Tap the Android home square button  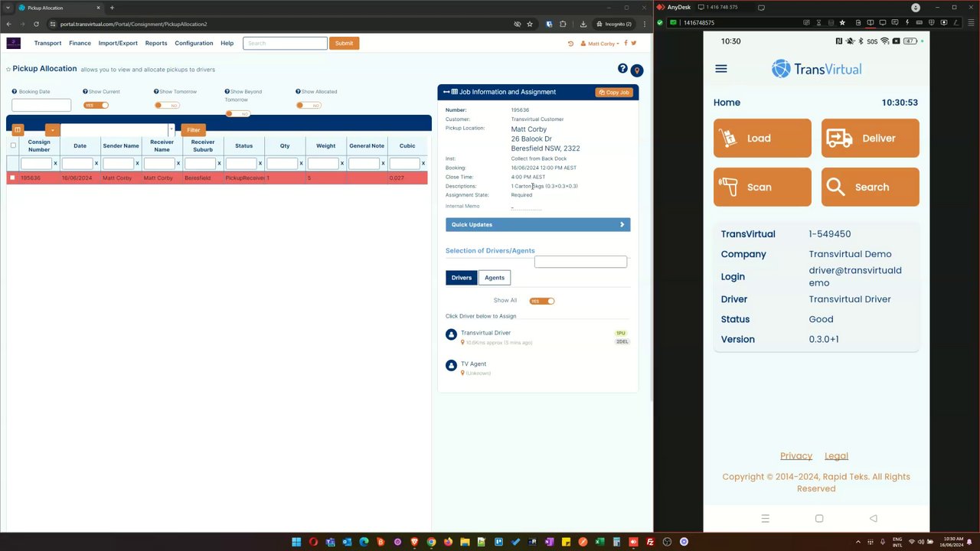tap(819, 518)
